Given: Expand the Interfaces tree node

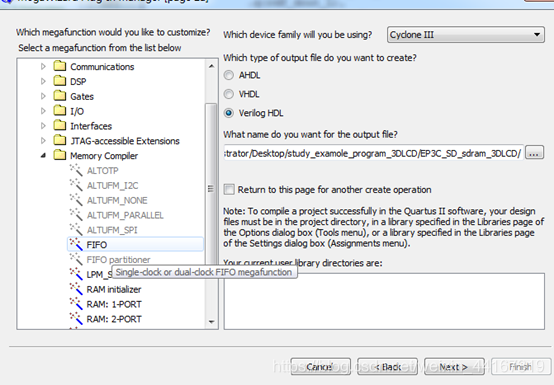Looking at the screenshot, I should point(43,126).
